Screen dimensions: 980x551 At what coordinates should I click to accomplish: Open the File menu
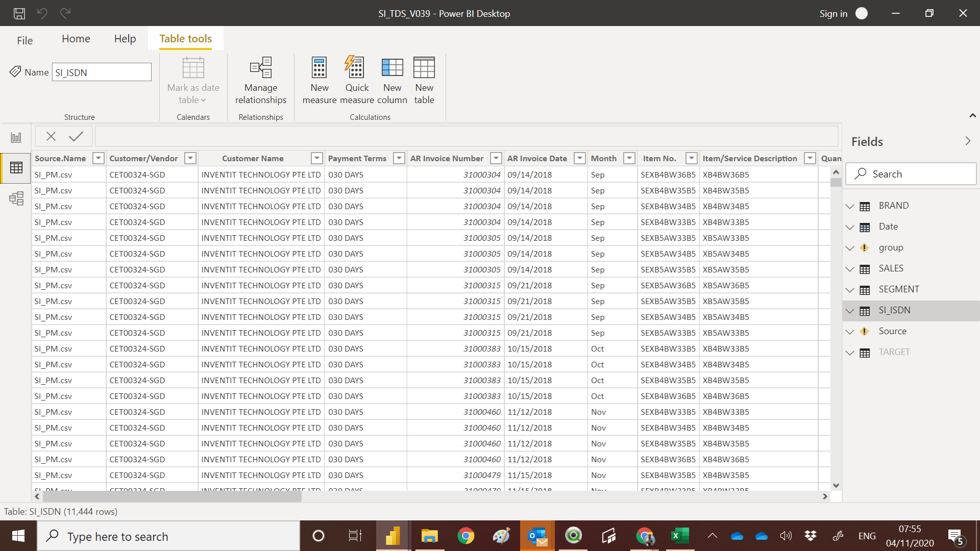tap(24, 40)
